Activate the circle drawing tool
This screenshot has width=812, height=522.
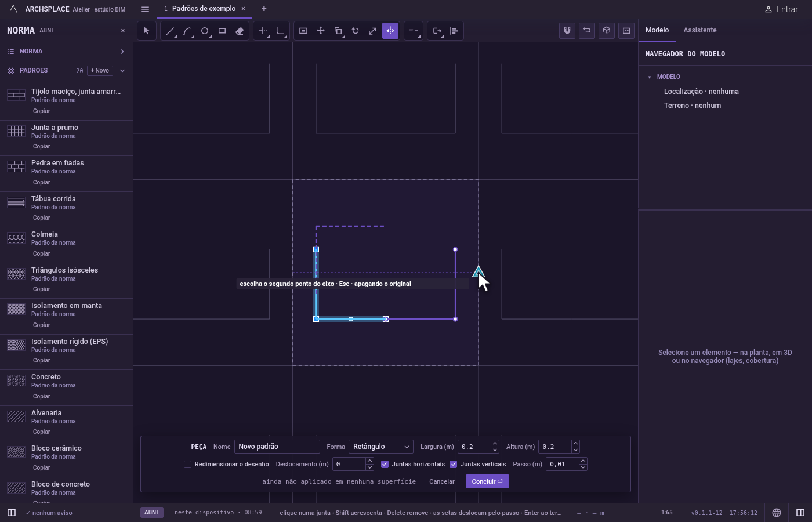pos(205,31)
